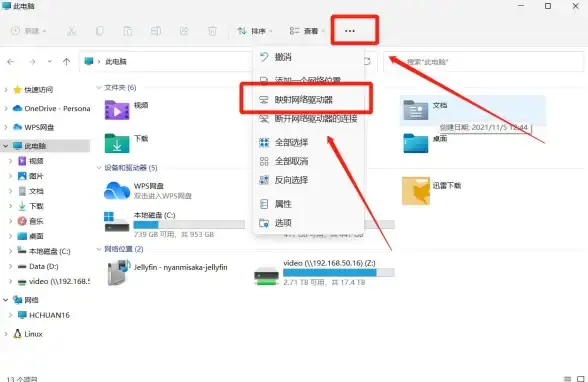
Task: Go back with the left arrow
Action: (10, 61)
